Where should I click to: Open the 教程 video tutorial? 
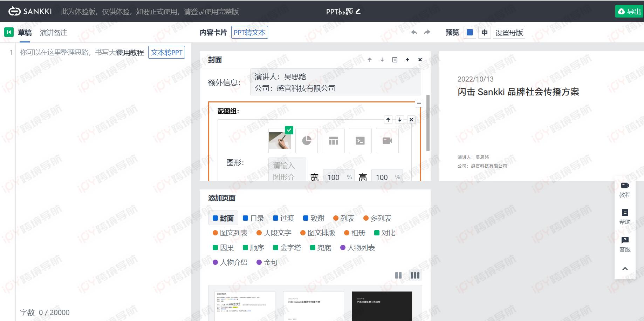[x=625, y=190]
